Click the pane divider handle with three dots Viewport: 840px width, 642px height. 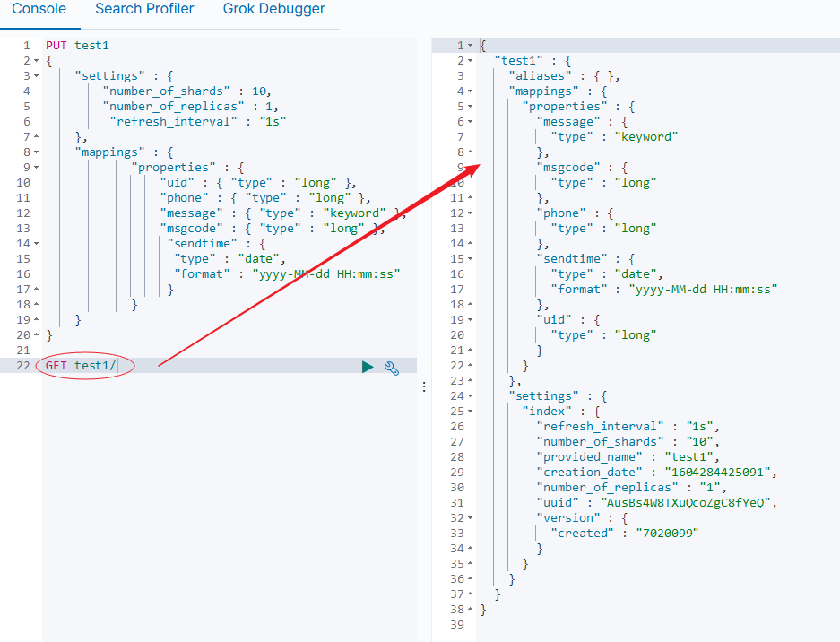tap(424, 387)
